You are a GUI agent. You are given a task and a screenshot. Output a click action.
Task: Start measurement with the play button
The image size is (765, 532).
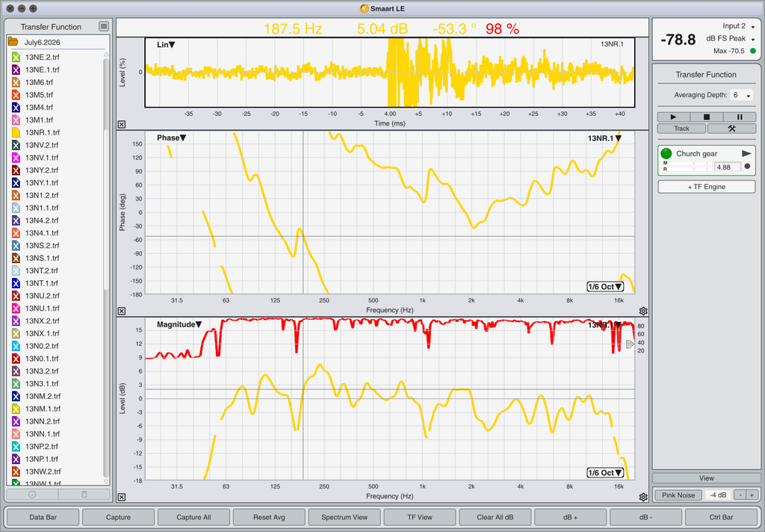[x=674, y=117]
